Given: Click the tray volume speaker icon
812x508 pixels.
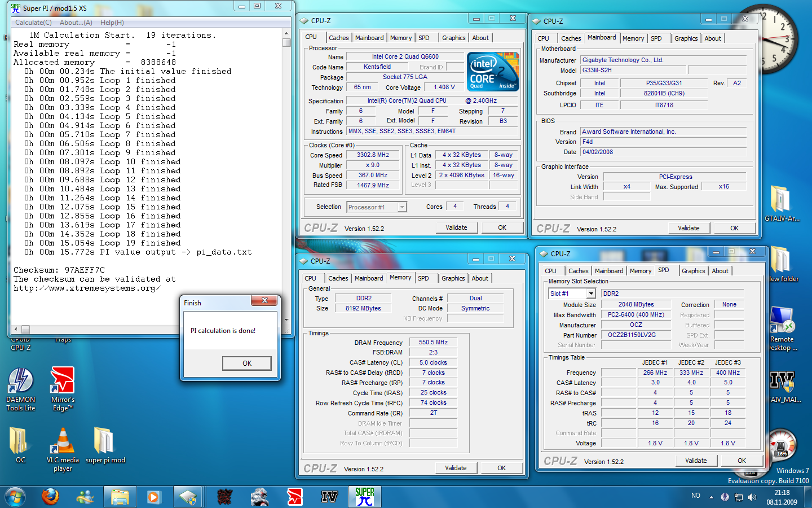Looking at the screenshot, I should [x=752, y=497].
